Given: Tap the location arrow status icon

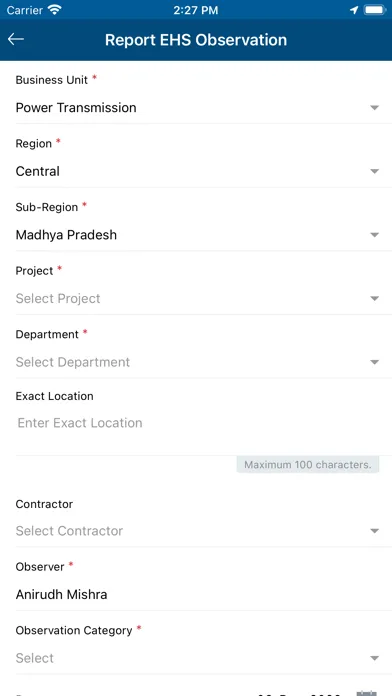Looking at the screenshot, I should (x=354, y=10).
